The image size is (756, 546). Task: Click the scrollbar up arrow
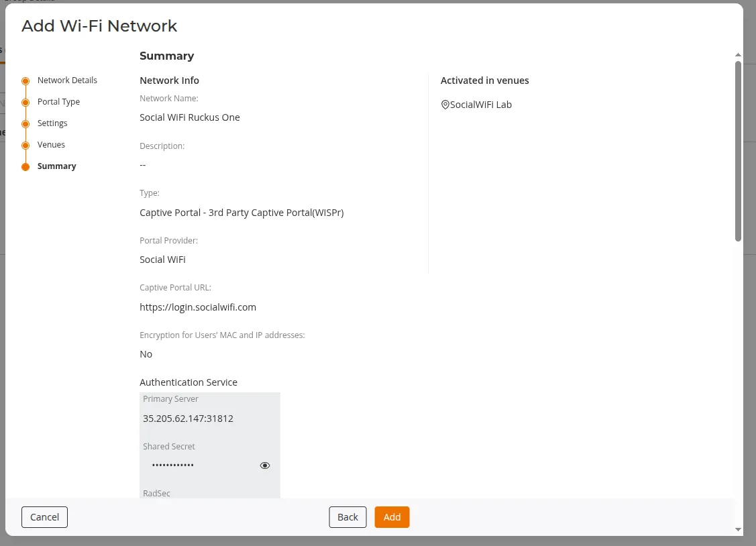738,55
